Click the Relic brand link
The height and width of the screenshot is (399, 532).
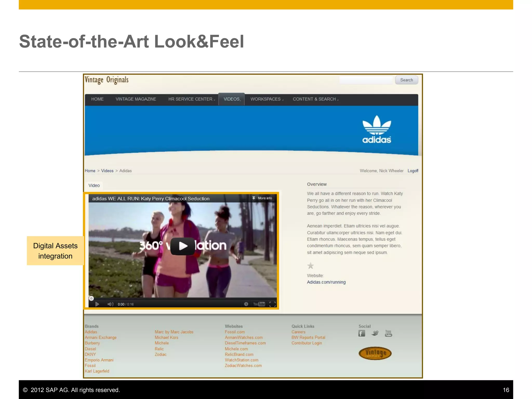point(159,349)
